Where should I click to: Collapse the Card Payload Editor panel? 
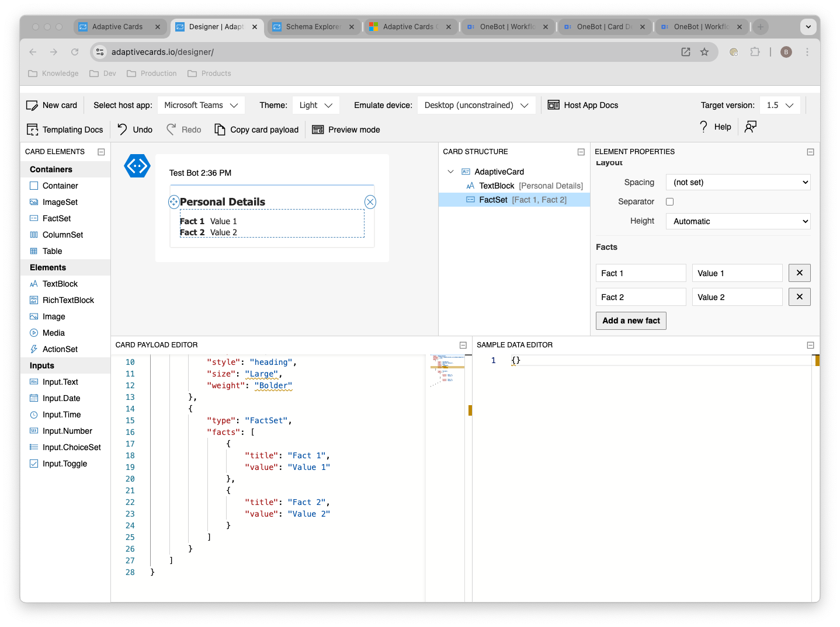(463, 345)
